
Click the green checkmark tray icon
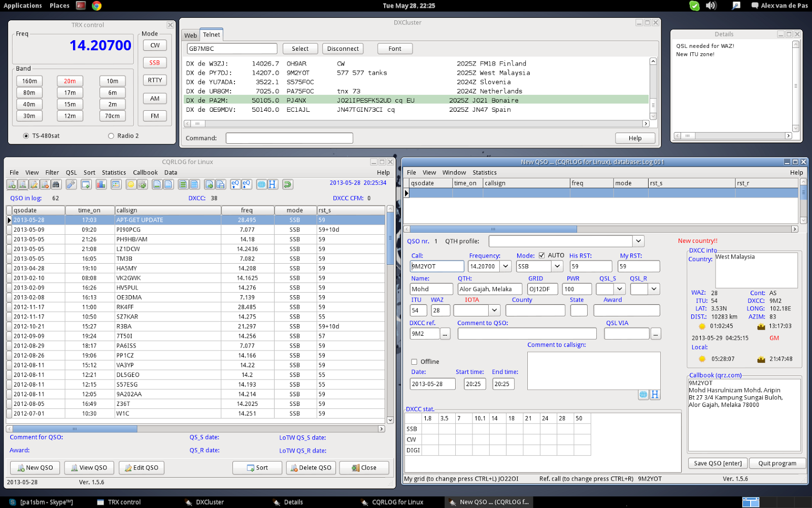[x=694, y=6]
